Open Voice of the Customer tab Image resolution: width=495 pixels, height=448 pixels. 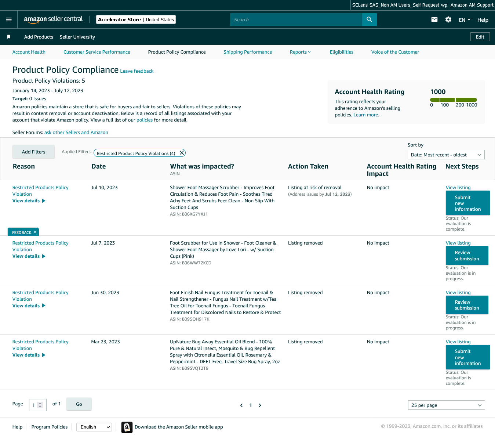tap(395, 52)
